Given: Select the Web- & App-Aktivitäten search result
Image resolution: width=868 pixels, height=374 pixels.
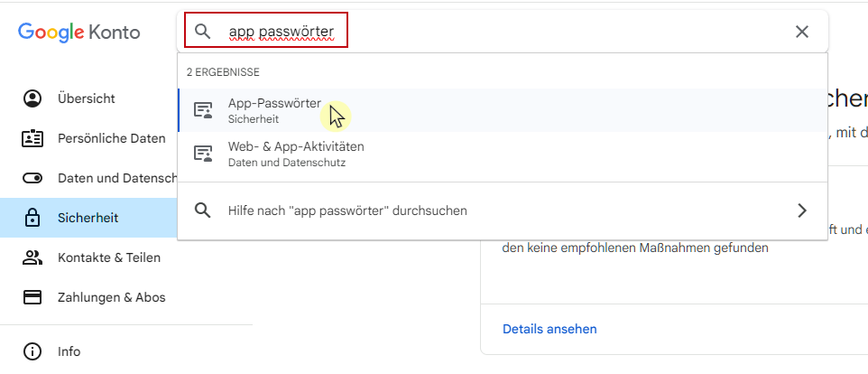Looking at the screenshot, I should [x=503, y=154].
